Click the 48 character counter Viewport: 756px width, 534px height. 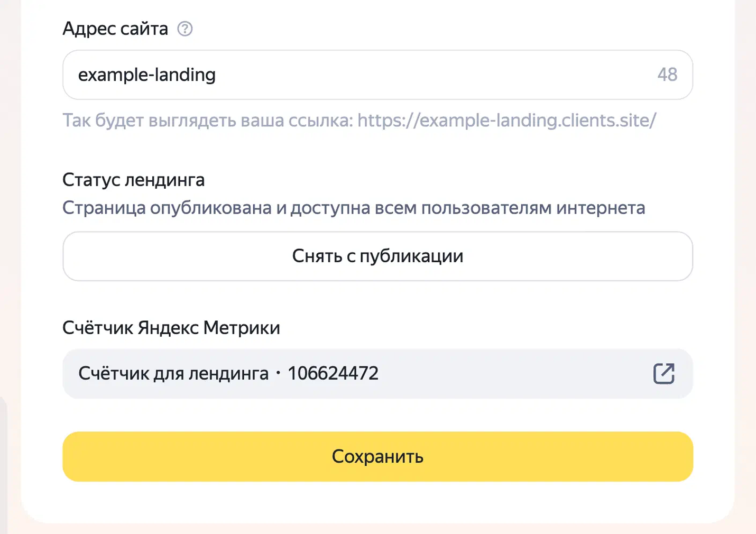coord(667,75)
